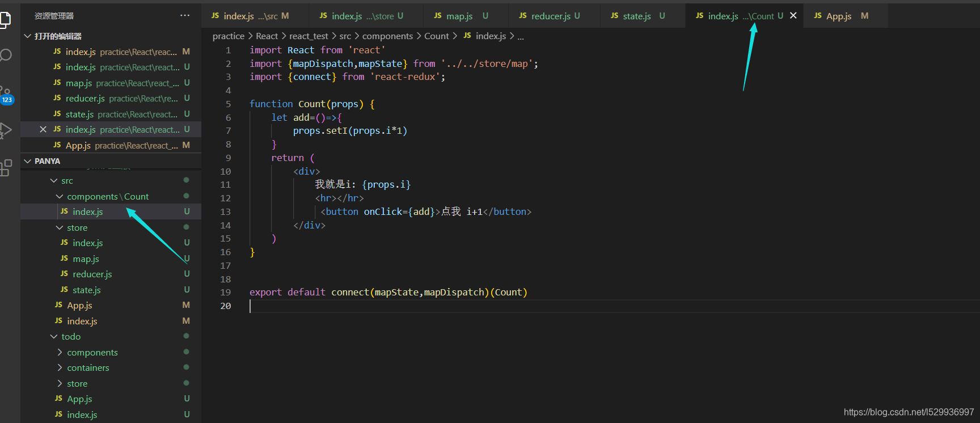Image resolution: width=980 pixels, height=423 pixels.
Task: Click the '../../store/map' import path
Action: click(x=487, y=64)
